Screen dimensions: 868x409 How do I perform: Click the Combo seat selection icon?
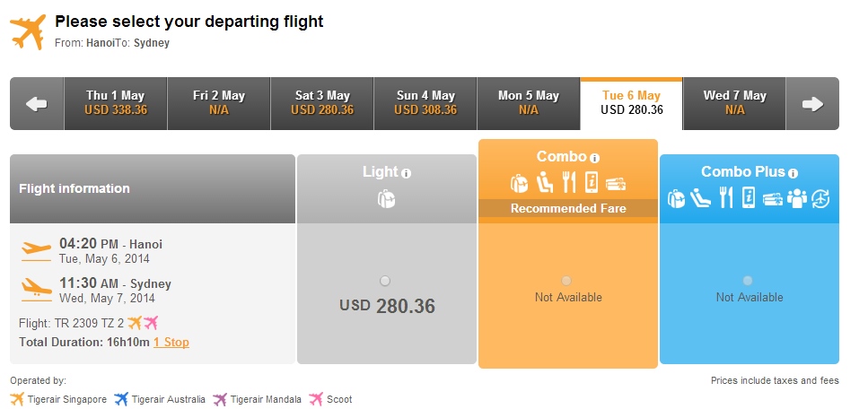545,182
